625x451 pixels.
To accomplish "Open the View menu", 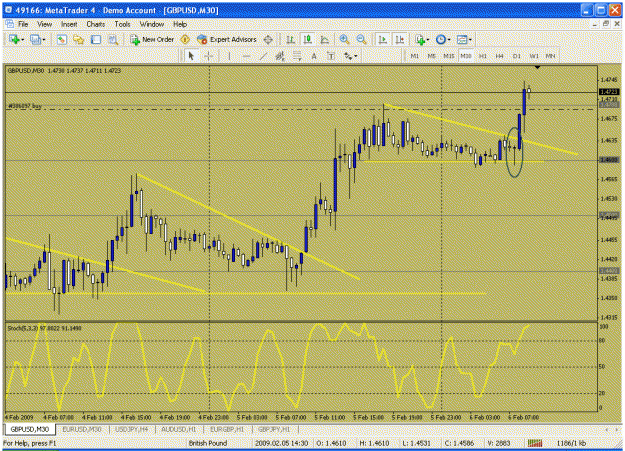I will pos(45,24).
